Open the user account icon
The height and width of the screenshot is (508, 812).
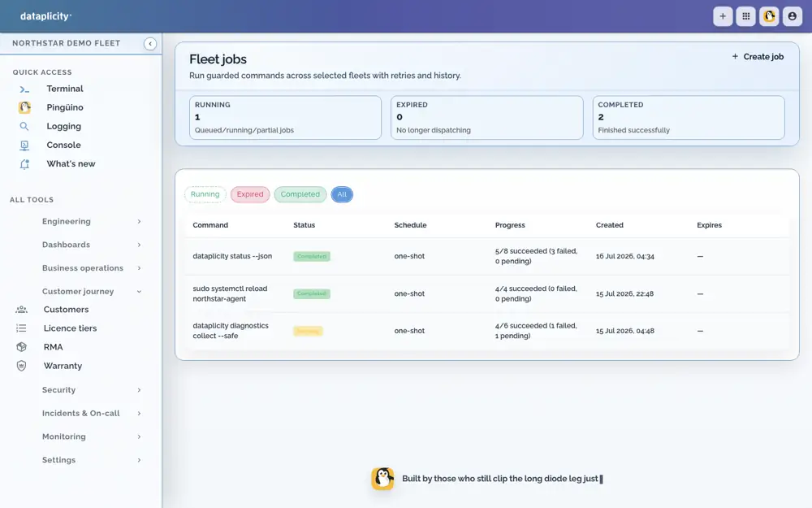pos(793,16)
